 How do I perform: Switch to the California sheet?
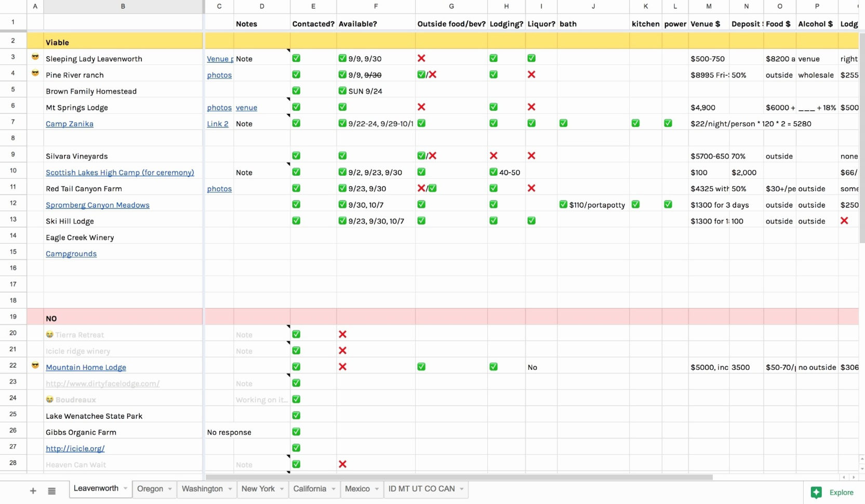tap(310, 489)
